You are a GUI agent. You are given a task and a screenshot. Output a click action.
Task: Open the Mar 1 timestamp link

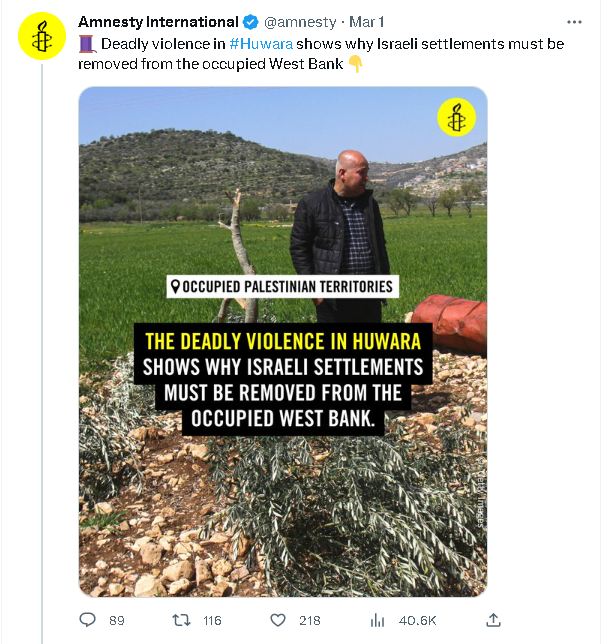tap(365, 22)
